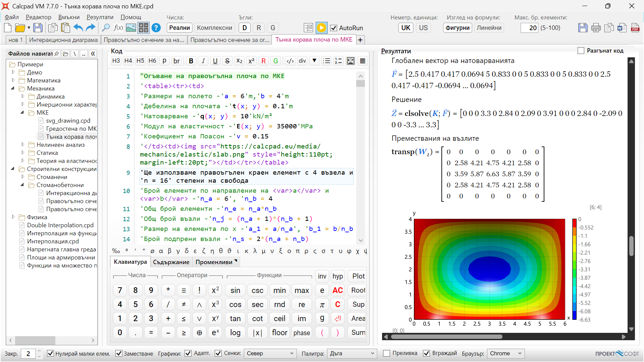Toggle the numeric keypad icon
The width and height of the screenshot is (644, 362).
point(144,28)
